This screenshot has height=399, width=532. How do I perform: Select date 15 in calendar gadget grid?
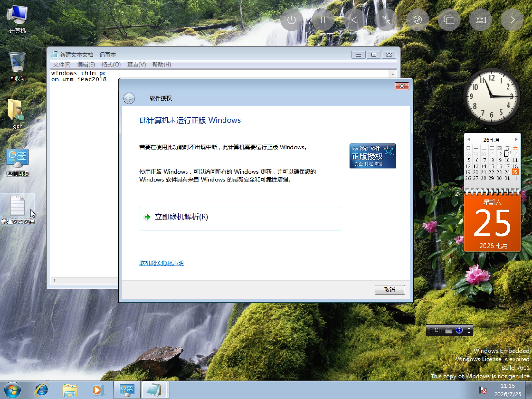pyautogui.click(x=491, y=166)
